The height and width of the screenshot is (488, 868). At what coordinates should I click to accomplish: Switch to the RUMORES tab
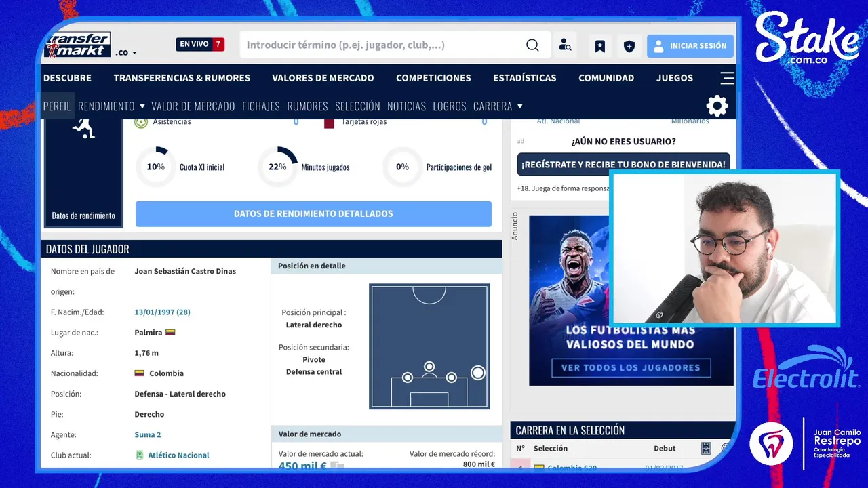coord(307,106)
